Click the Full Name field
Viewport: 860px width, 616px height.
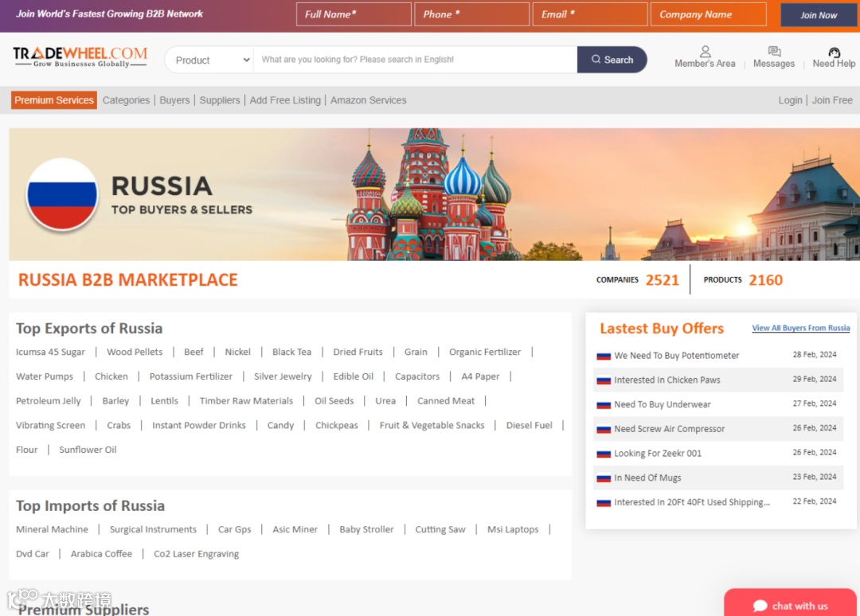[354, 14]
